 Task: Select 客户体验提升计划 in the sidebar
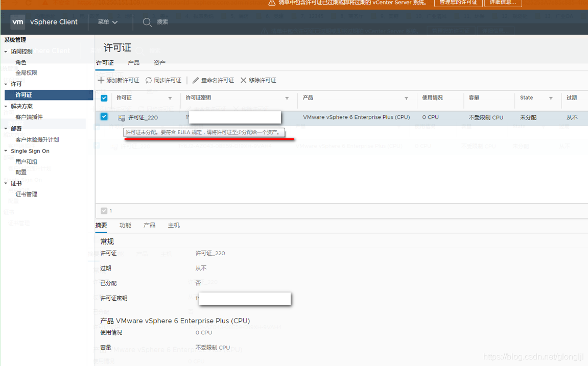37,139
